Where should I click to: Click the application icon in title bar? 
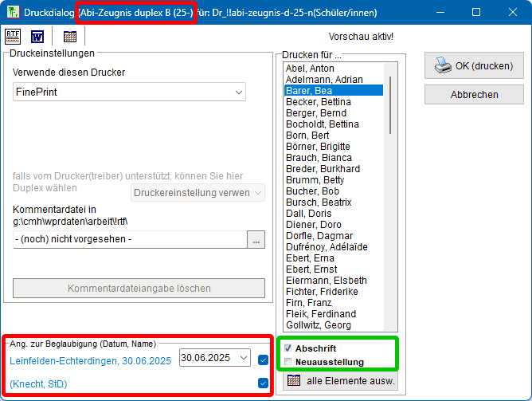(x=12, y=13)
